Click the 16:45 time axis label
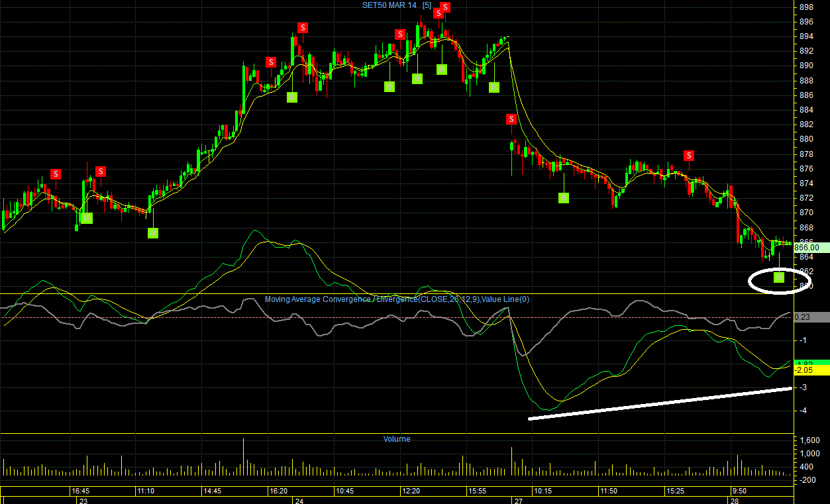The height and width of the screenshot is (504, 830). click(81, 491)
